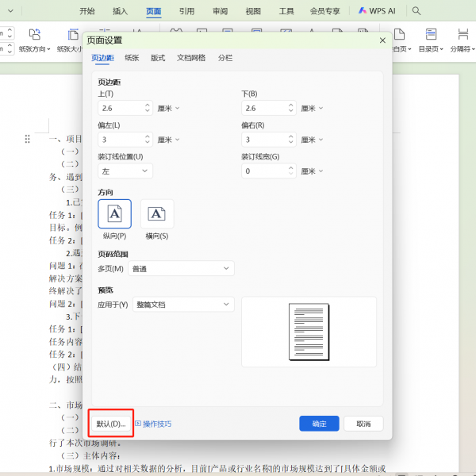Click the 纸张方向 paper orientation icon
Image resolution: width=476 pixels, height=476 pixels.
pos(35,34)
